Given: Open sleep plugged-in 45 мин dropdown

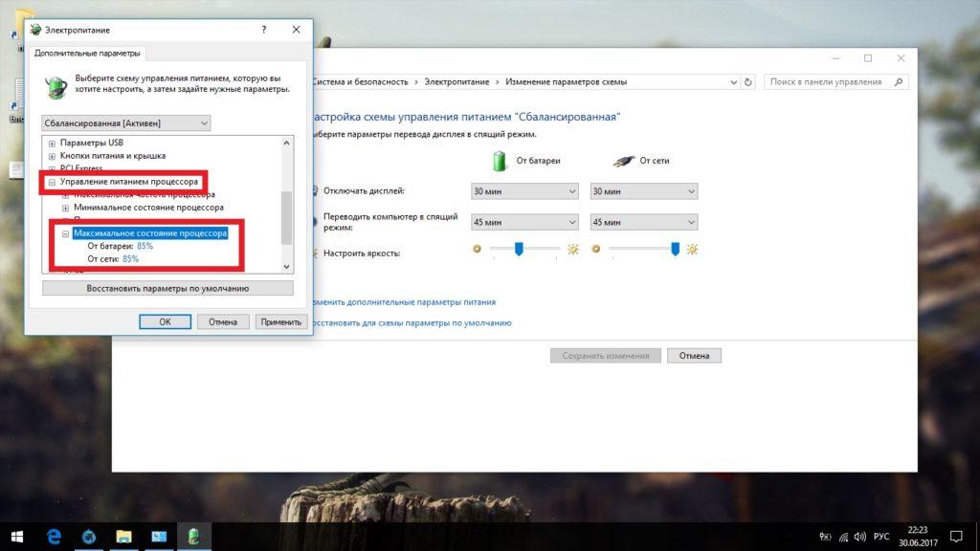Looking at the screenshot, I should click(x=644, y=222).
